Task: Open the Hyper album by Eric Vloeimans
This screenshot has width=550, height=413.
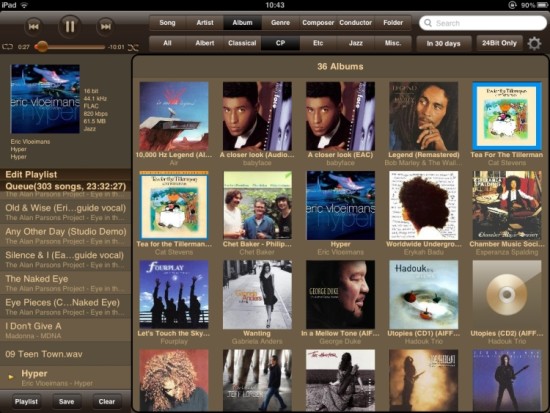Action: click(x=340, y=205)
